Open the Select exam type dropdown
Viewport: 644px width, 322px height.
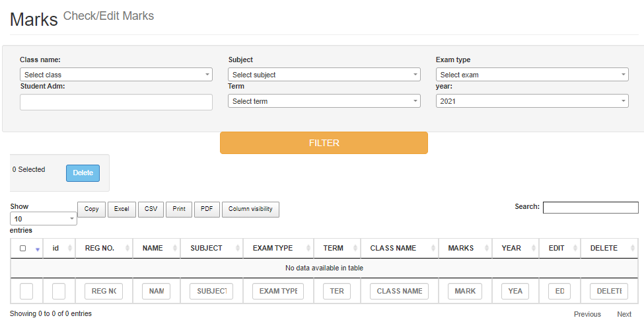tap(532, 75)
